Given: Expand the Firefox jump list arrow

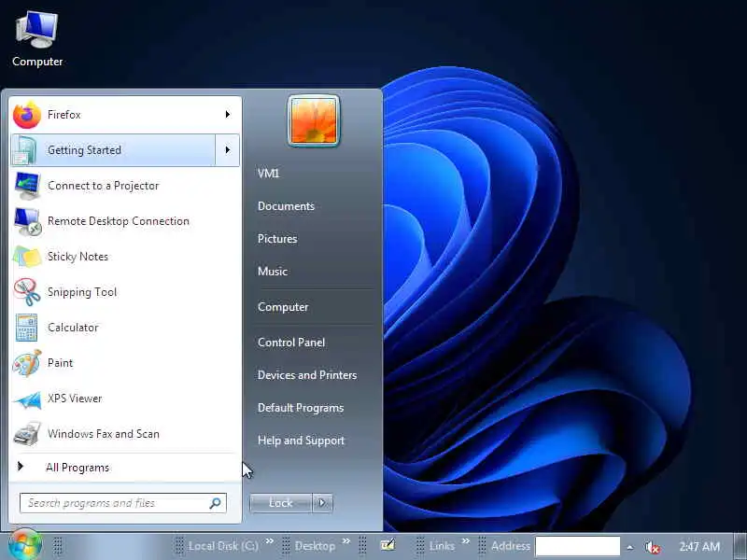Looking at the screenshot, I should tap(228, 115).
